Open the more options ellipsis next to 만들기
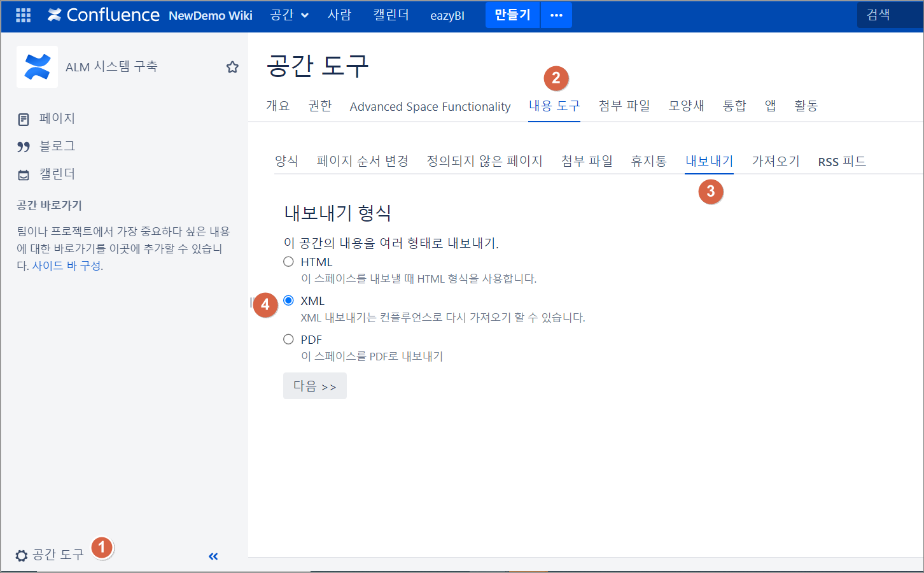The height and width of the screenshot is (573, 924). (x=556, y=15)
